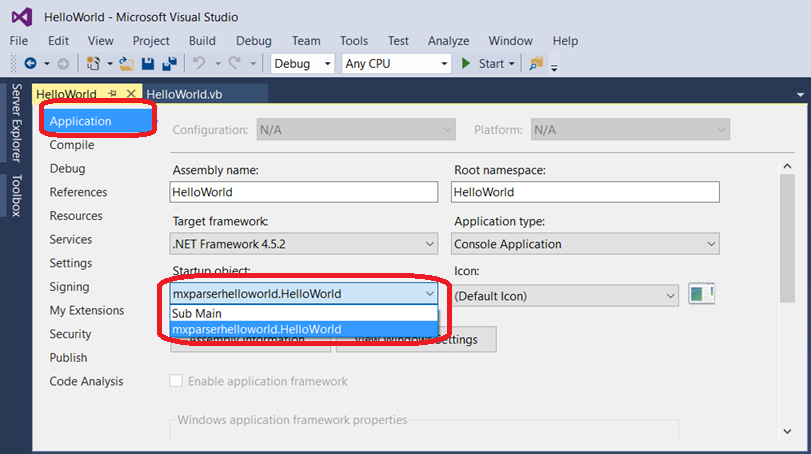Select the Code Analysis properties page
Screen dimensions: 811x454
(x=86, y=381)
